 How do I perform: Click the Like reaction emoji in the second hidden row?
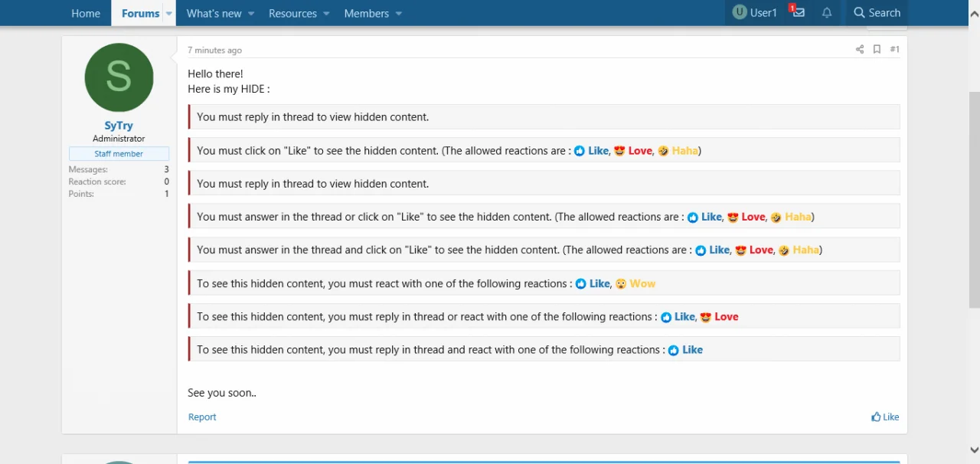point(580,151)
